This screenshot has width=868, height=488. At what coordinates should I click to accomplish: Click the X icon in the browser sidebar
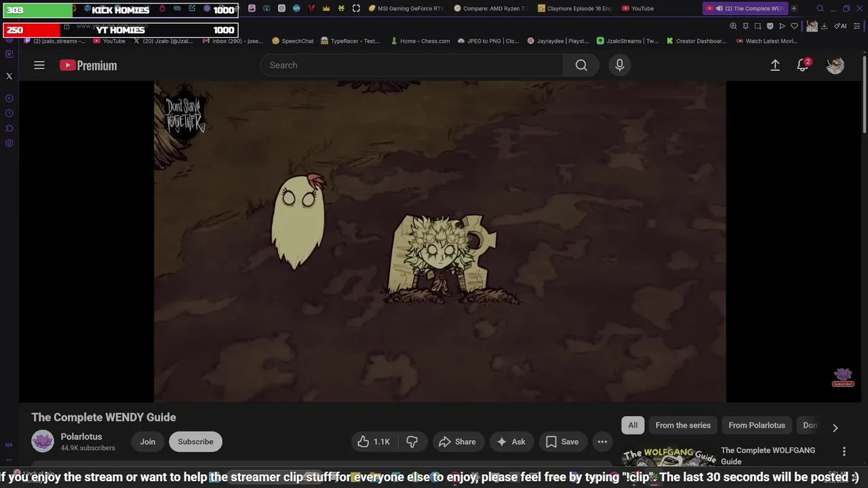[9, 76]
